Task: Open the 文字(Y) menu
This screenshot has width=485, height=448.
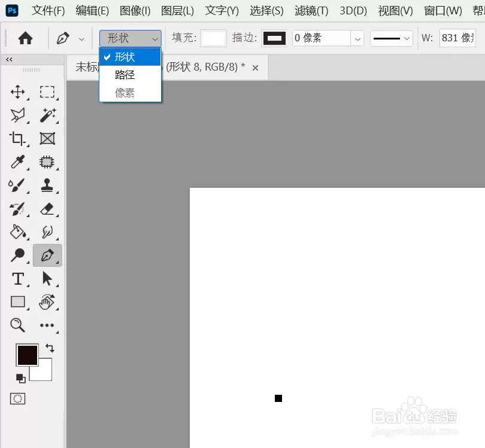Action: click(222, 11)
